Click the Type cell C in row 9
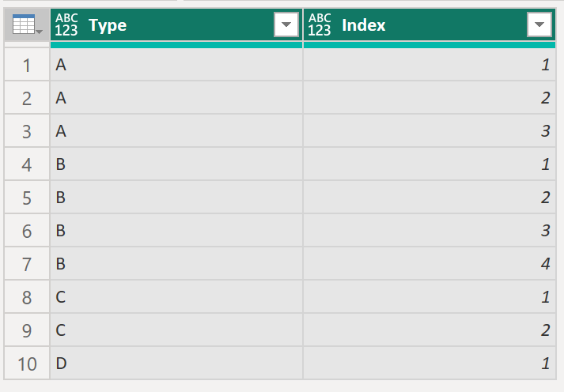 [x=176, y=330]
